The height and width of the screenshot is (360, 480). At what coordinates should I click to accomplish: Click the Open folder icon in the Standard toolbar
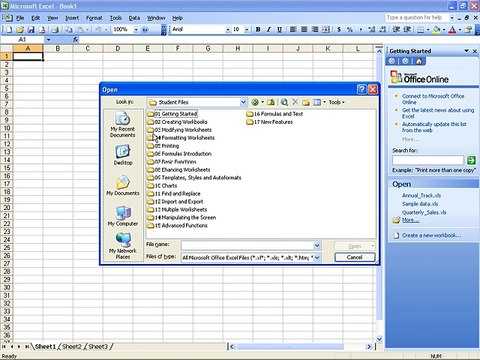click(x=20, y=30)
